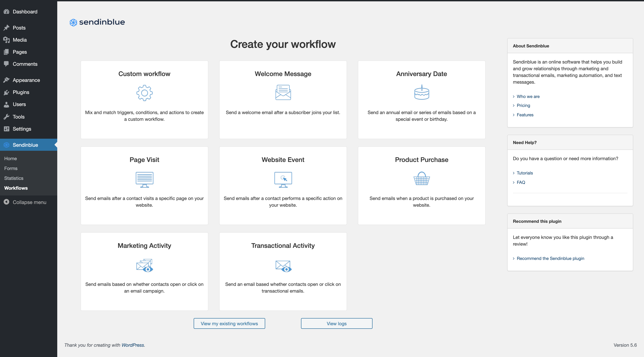Open the Pricing link
The image size is (644, 357).
click(523, 106)
